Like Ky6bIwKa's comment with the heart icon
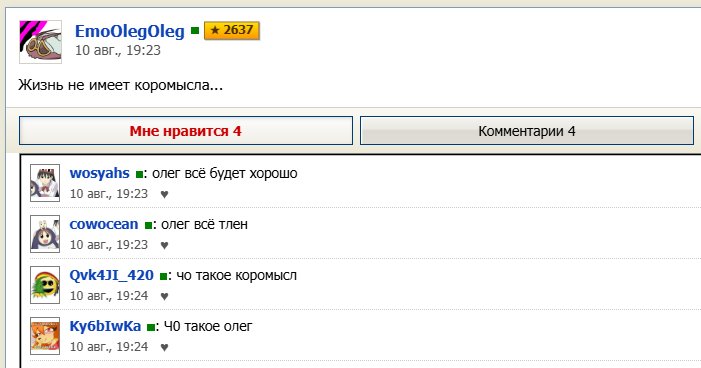The width and height of the screenshot is (701, 368). point(165,347)
